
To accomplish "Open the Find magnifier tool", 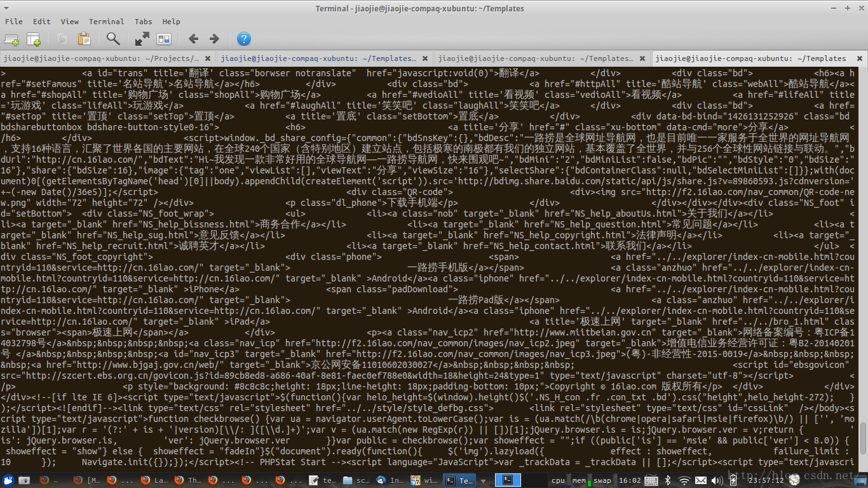I will (x=113, y=39).
